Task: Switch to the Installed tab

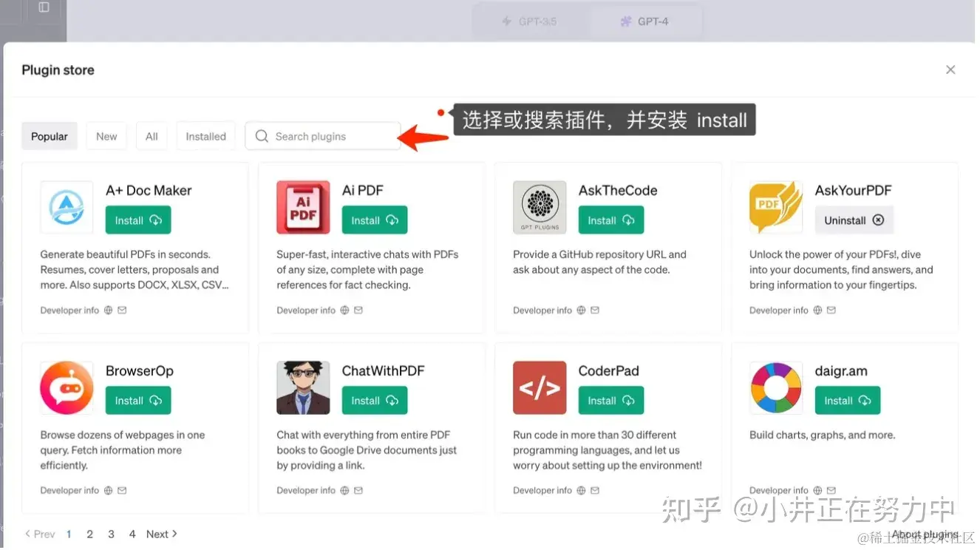Action: 205,137
